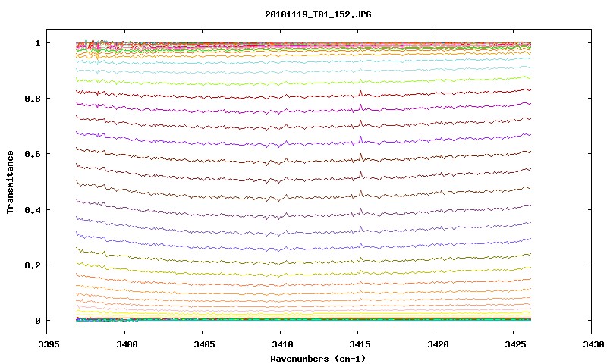Click the Transmittance y-axis label

(x=10, y=182)
